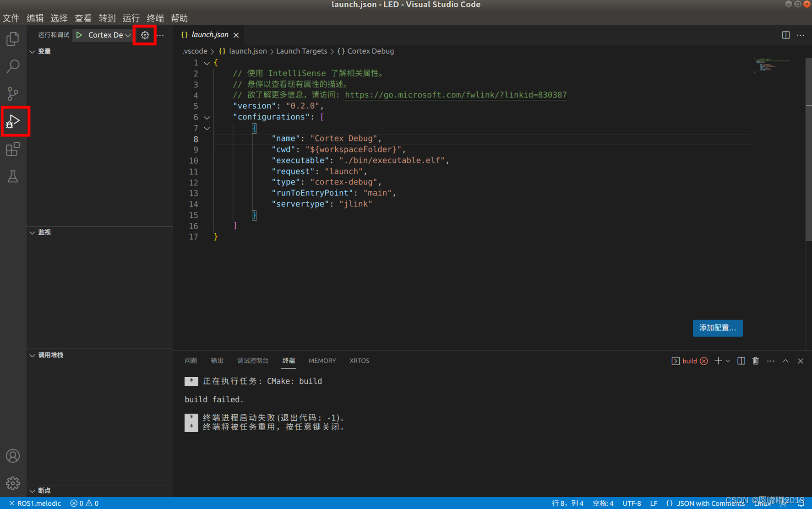Viewport: 812px width, 509px height.
Task: Open notifications bell in status bar
Action: [x=801, y=503]
